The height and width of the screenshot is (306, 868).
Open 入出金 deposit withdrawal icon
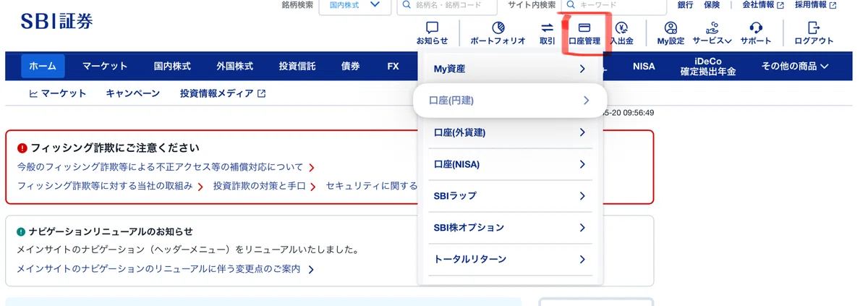[x=621, y=28]
